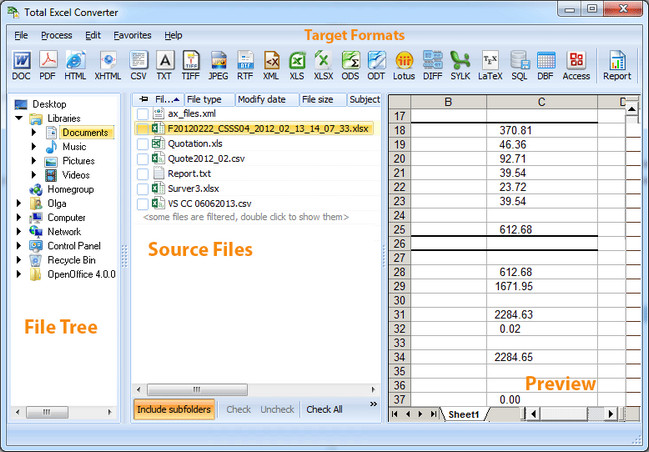This screenshot has width=649, height=452.
Task: Open the Process menu
Action: pyautogui.click(x=56, y=35)
